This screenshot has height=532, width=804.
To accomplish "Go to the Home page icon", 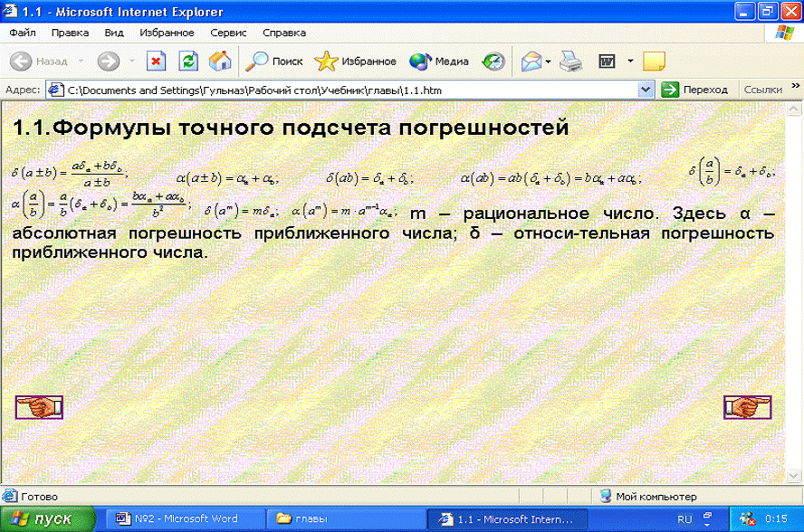I will 219,62.
